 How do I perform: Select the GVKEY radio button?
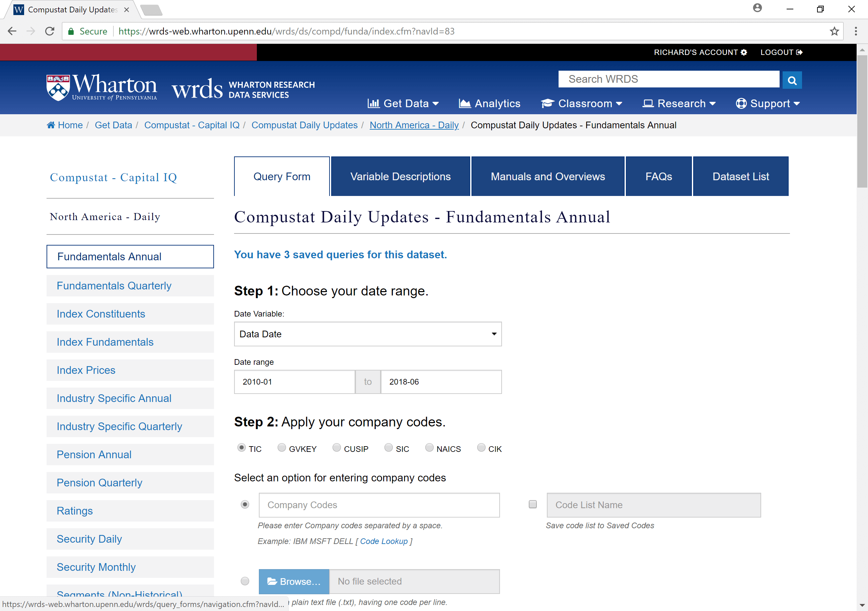coord(282,448)
